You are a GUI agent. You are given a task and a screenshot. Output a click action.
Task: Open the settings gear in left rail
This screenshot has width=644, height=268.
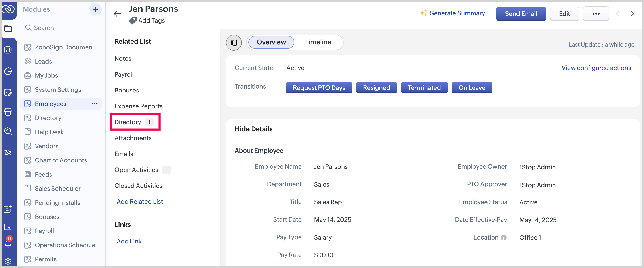[x=8, y=261]
